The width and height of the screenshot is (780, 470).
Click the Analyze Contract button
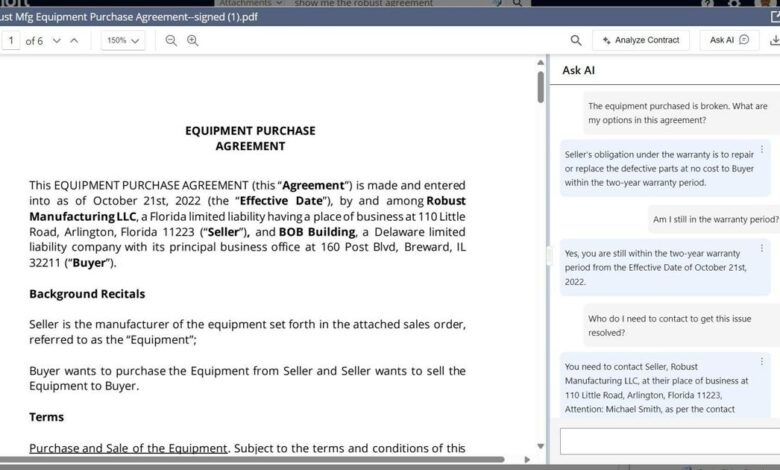tap(641, 40)
